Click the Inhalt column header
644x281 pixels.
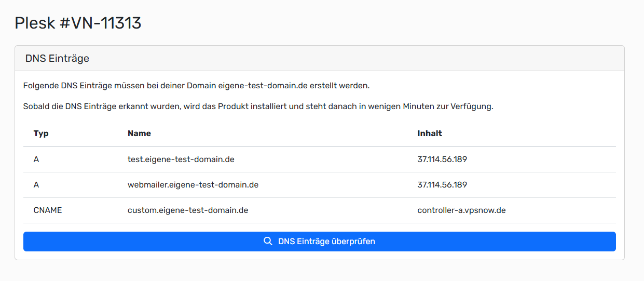[429, 133]
